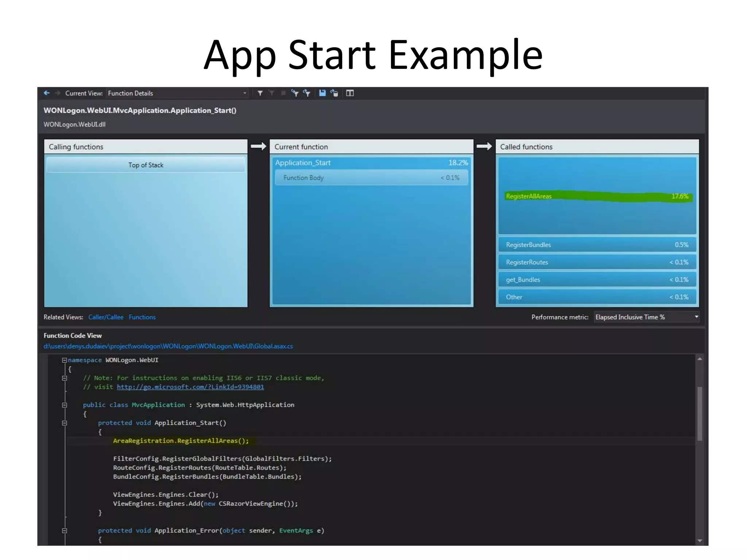Collapse the MvcApplication class block
Screen dimensions: 747x560
[x=65, y=405]
